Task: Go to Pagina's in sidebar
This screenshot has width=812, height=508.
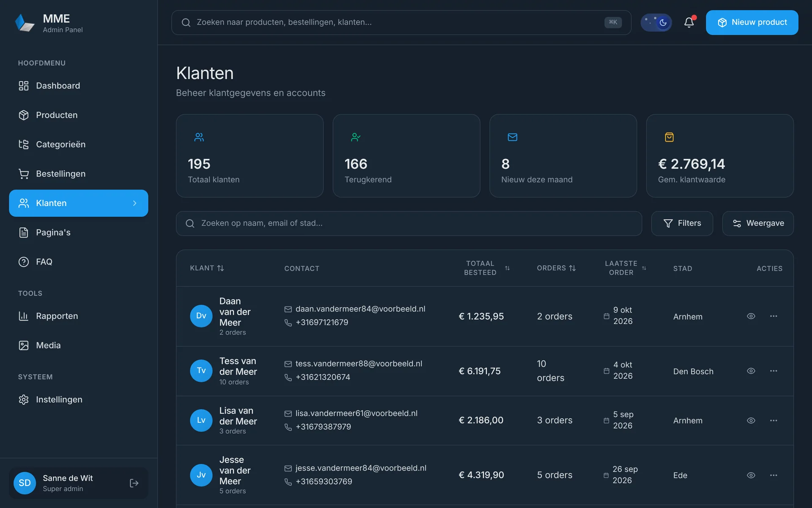Action: point(79,232)
